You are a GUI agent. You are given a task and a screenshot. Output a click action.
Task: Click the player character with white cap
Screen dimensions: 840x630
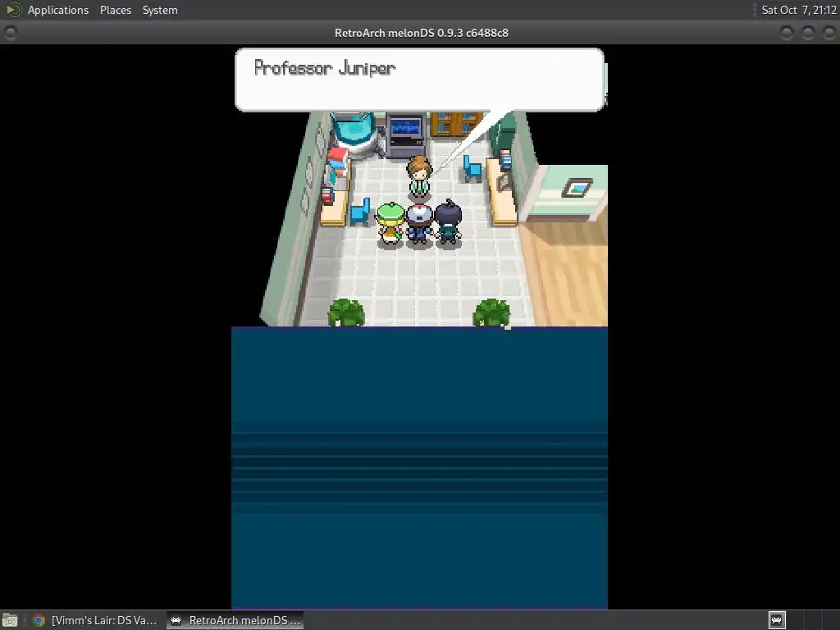(x=419, y=225)
